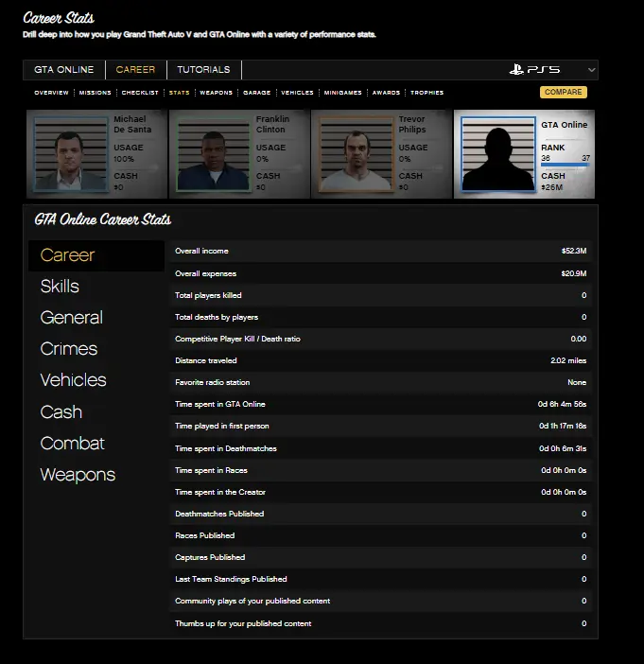Click the GTA Online Career Stats heading

click(x=102, y=219)
